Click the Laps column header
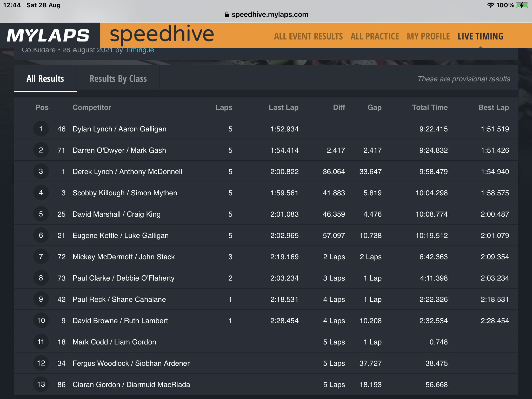532x399 pixels. click(x=224, y=108)
